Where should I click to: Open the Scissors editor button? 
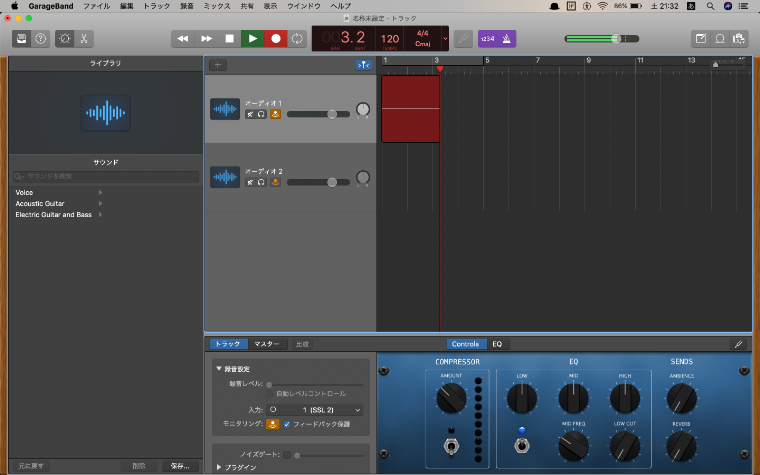coord(85,39)
